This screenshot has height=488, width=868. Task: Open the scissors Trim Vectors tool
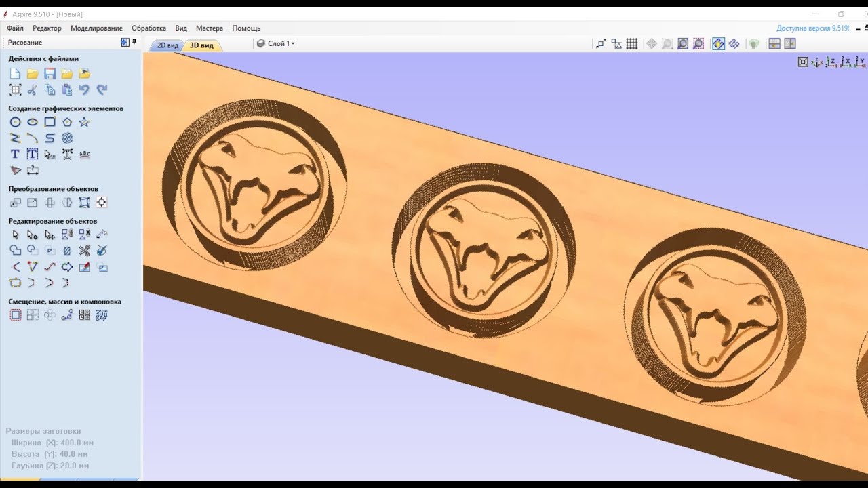pos(84,251)
